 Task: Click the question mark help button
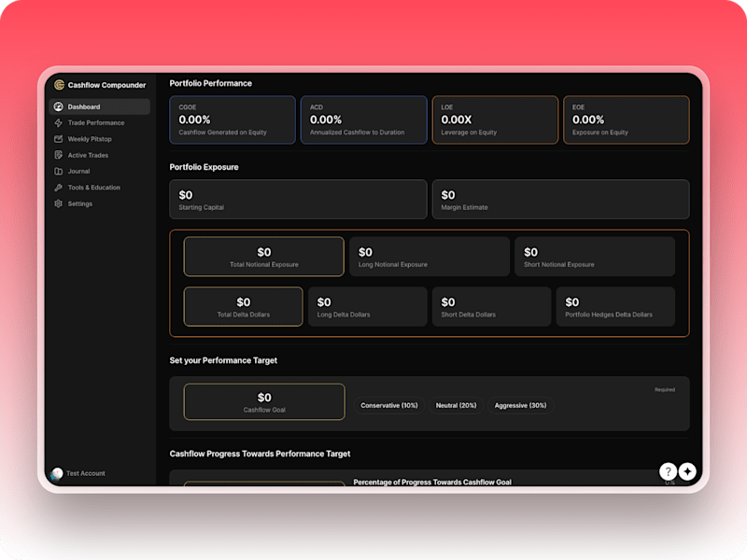click(668, 471)
